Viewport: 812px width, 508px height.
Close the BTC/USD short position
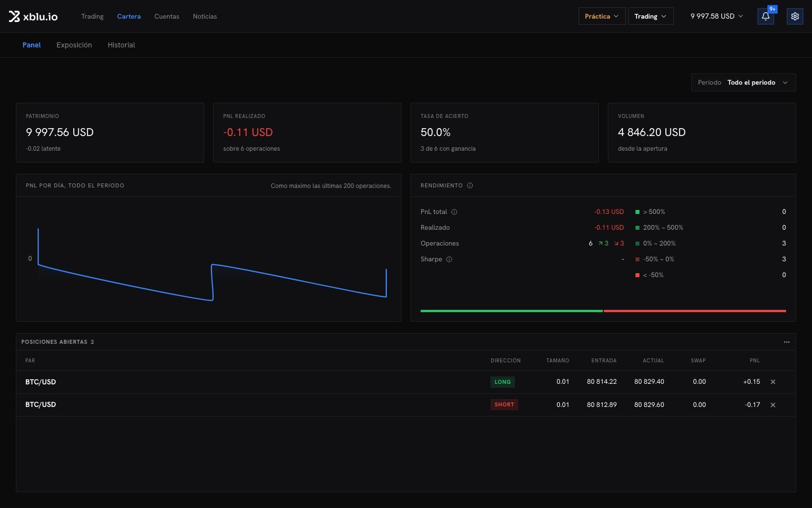click(773, 405)
